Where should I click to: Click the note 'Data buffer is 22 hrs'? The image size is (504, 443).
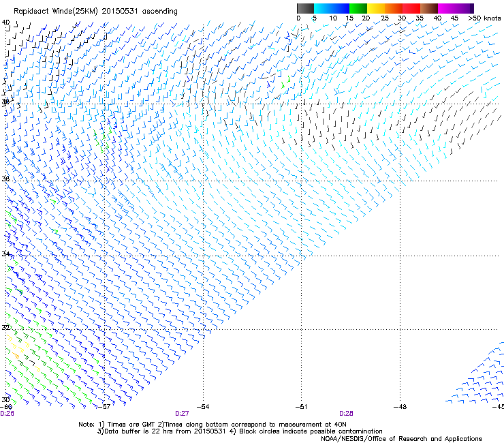pyautogui.click(x=138, y=431)
